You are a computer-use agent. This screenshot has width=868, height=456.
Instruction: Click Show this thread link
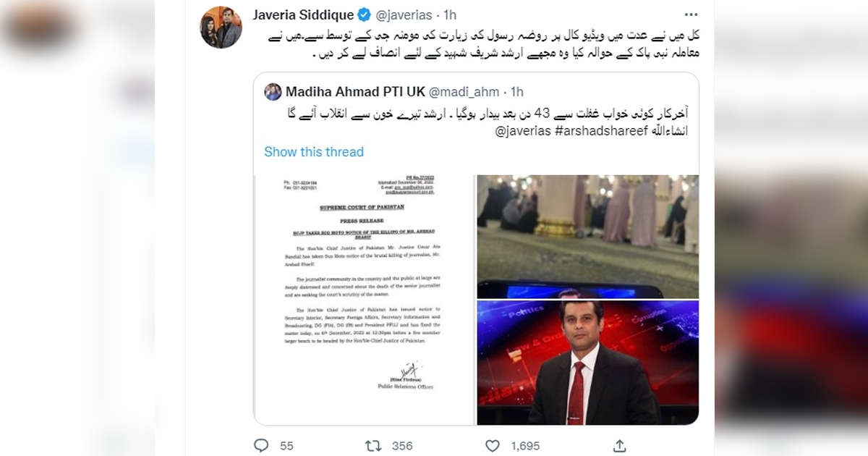click(314, 152)
